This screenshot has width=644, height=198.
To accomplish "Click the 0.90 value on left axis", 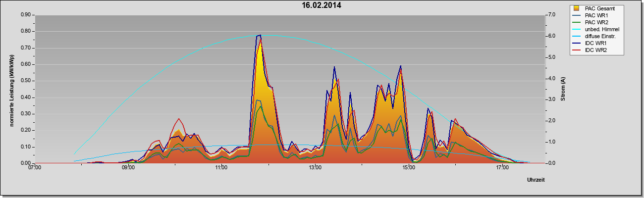I will pos(26,15).
